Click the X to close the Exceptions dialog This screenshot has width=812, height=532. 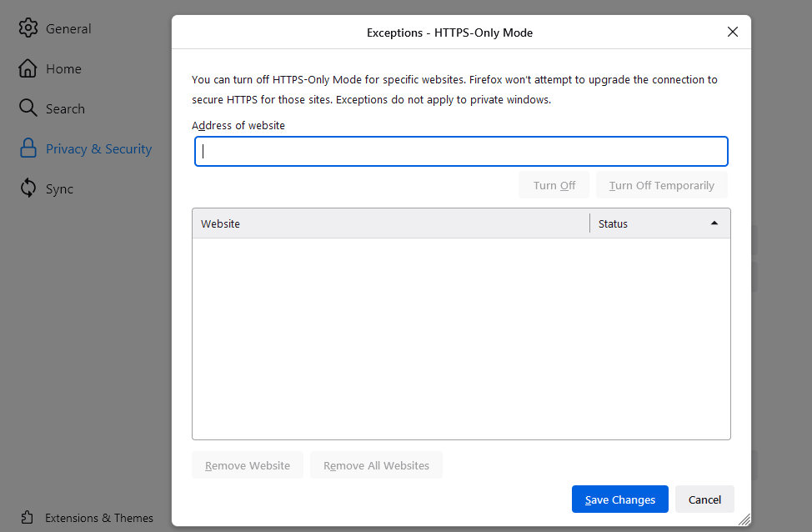pos(732,32)
